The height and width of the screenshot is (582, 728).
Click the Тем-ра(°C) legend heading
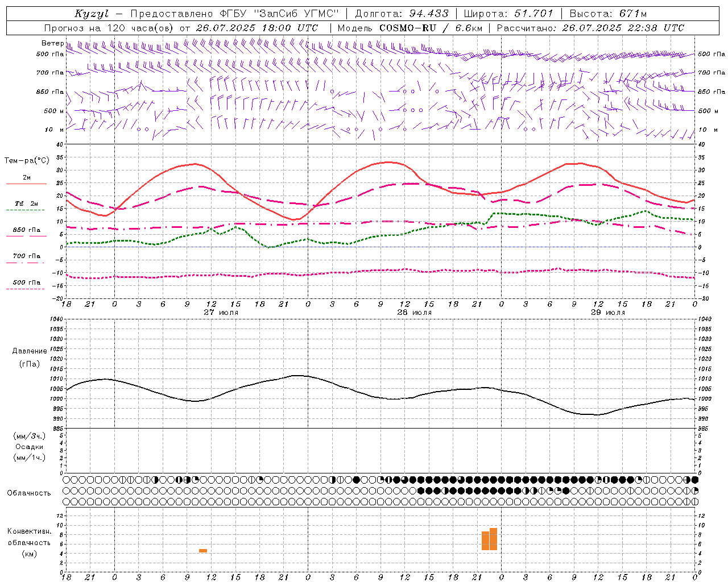(x=27, y=161)
